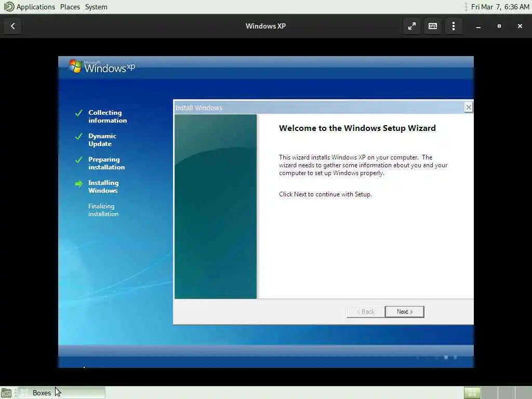Click the panel grip on top panel
Screen dimensions: 532x399
point(465,7)
